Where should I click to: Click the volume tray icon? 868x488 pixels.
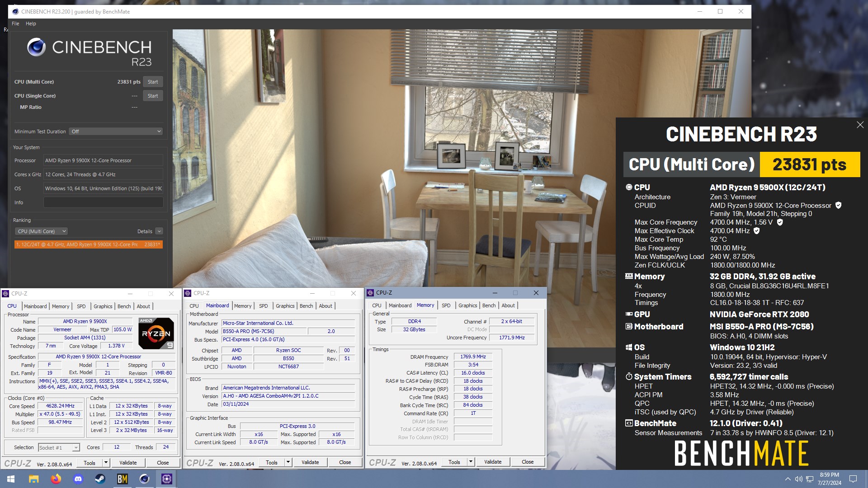(x=799, y=479)
